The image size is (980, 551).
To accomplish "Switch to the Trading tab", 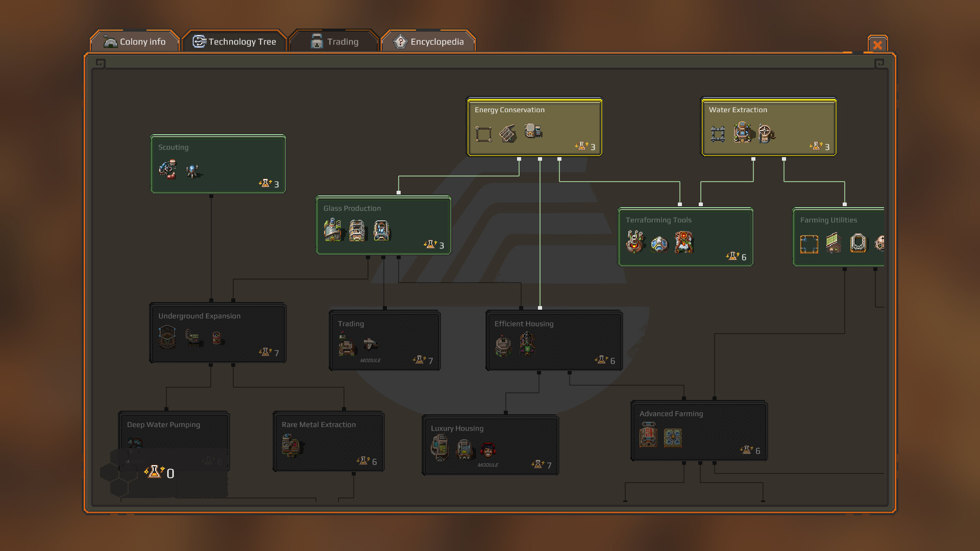I will click(334, 41).
